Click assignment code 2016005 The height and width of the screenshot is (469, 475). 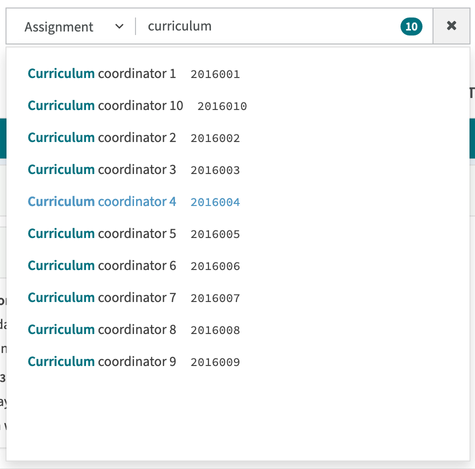click(215, 234)
